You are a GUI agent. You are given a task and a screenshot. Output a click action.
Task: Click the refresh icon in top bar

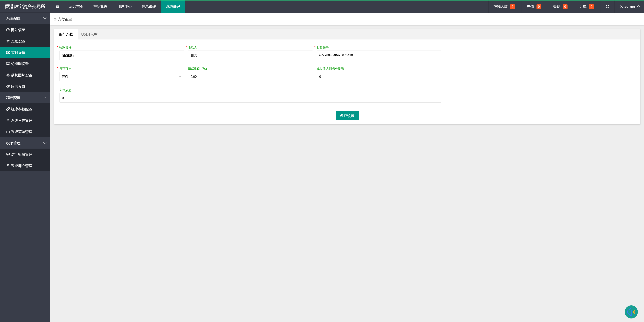click(607, 7)
